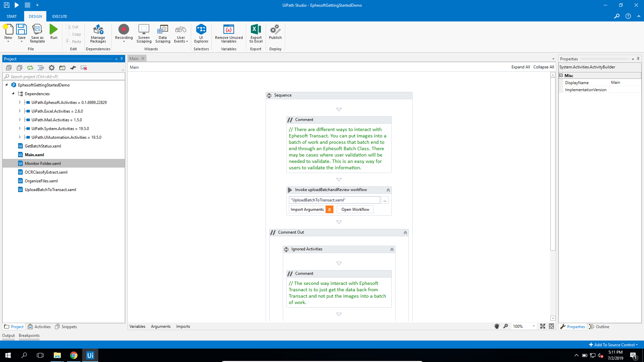Collapse the Dependencies tree node

coord(13,94)
